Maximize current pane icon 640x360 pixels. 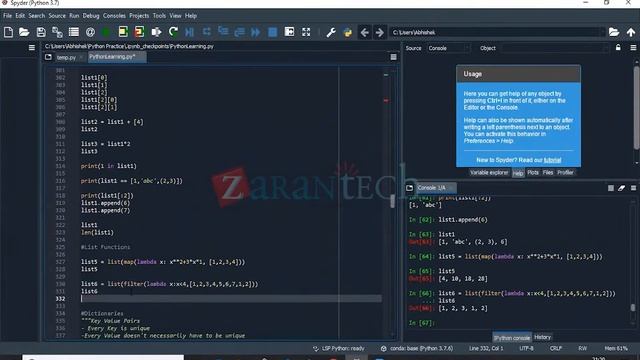[x=289, y=32]
